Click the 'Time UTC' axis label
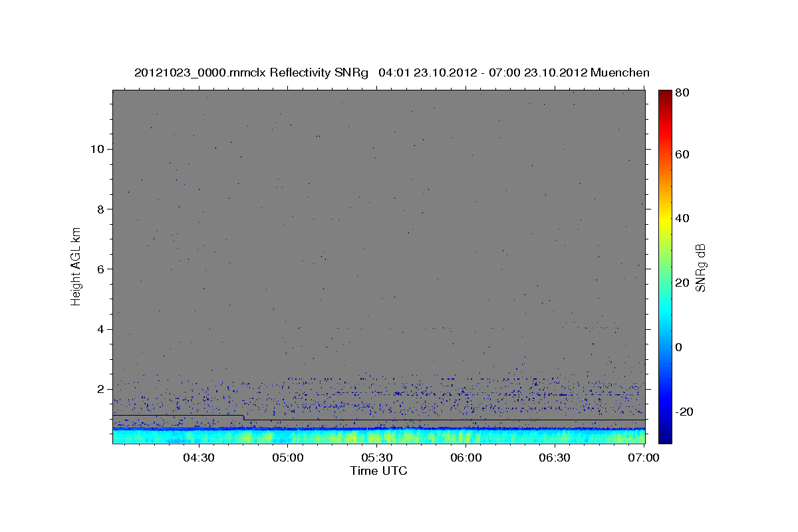This screenshot has width=798, height=532. pyautogui.click(x=379, y=471)
